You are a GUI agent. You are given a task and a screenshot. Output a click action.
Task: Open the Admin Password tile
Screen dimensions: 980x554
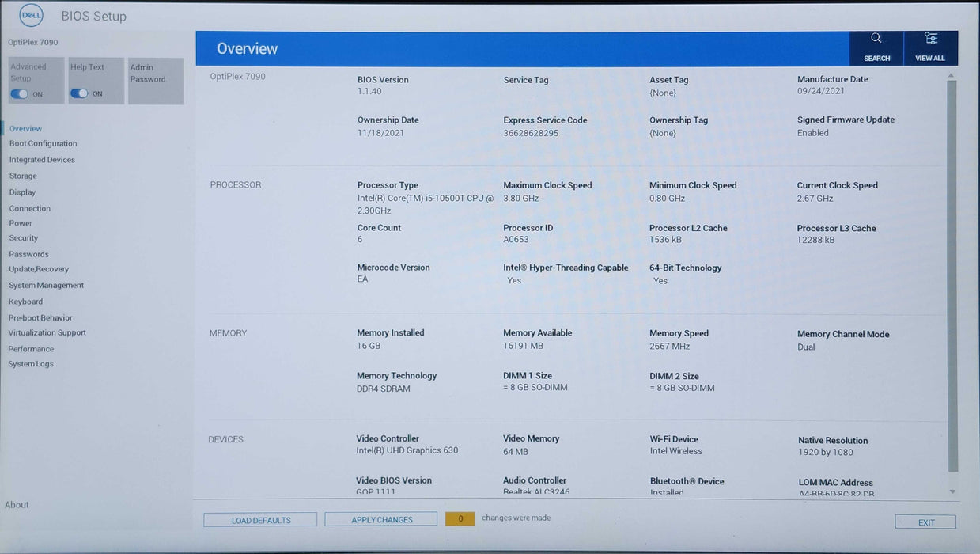pyautogui.click(x=156, y=80)
